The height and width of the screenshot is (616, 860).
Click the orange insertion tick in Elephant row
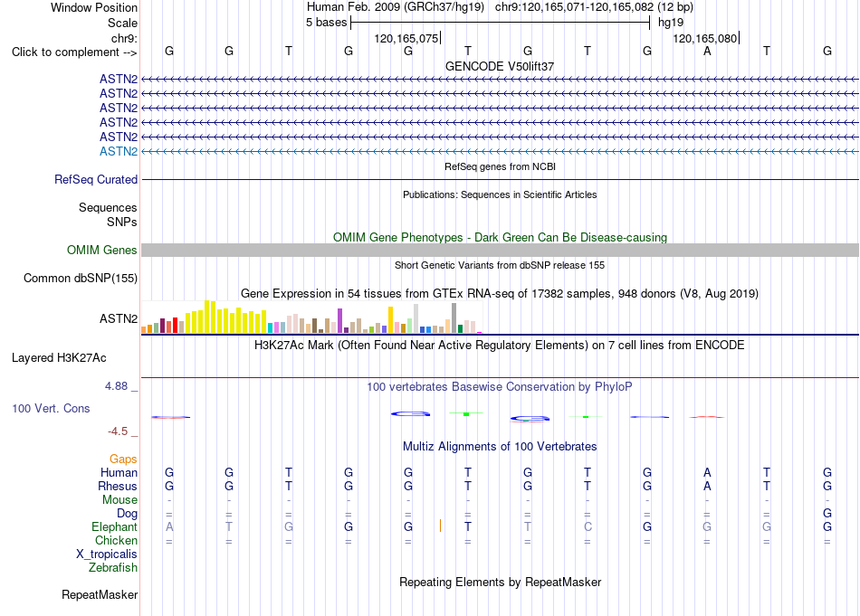[x=440, y=526]
